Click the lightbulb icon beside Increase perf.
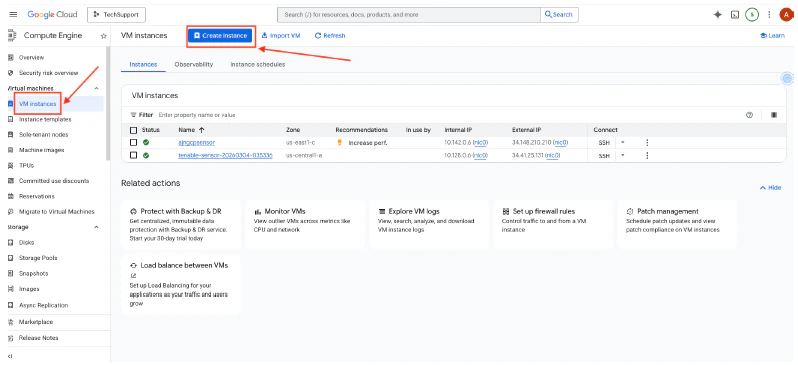 pos(339,143)
